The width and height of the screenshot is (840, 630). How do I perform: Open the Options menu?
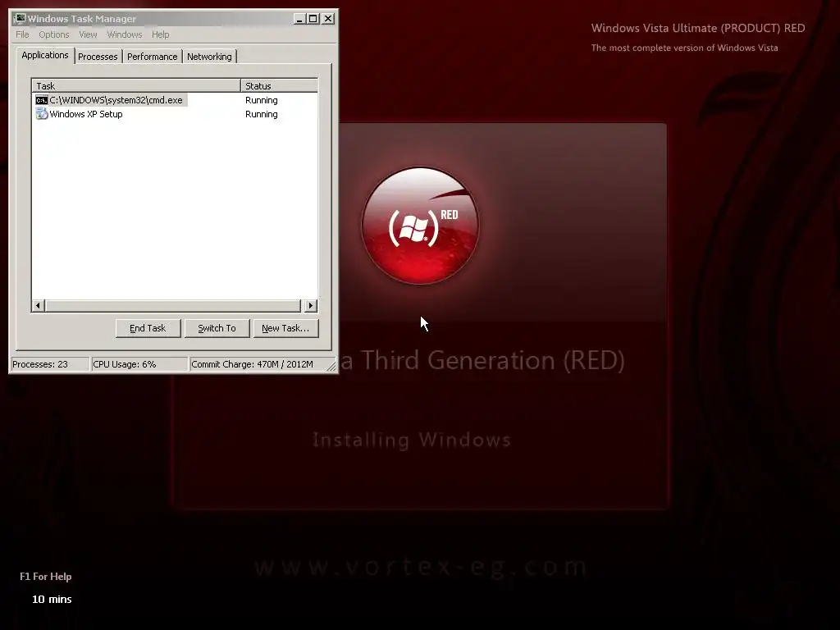53,34
